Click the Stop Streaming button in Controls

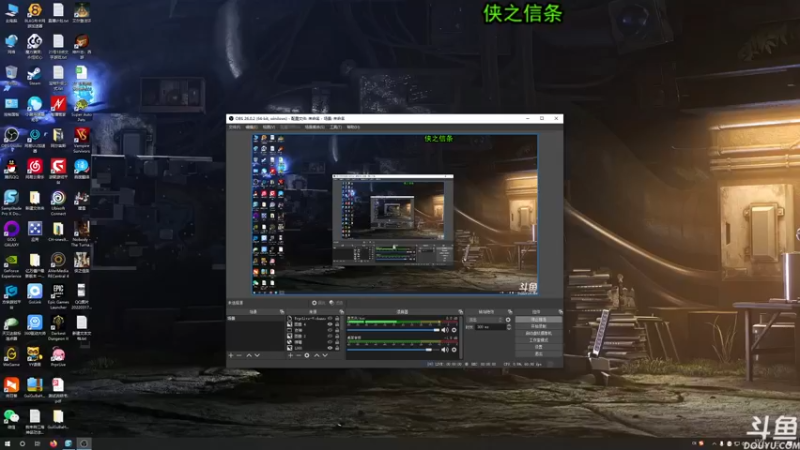538,319
